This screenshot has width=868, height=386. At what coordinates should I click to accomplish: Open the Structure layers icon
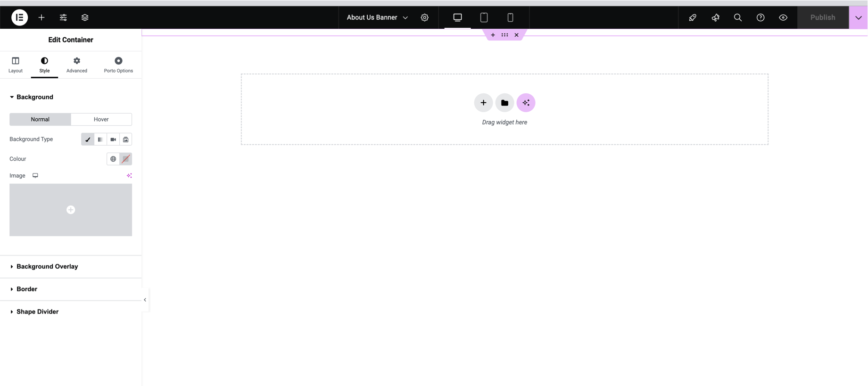tap(85, 17)
